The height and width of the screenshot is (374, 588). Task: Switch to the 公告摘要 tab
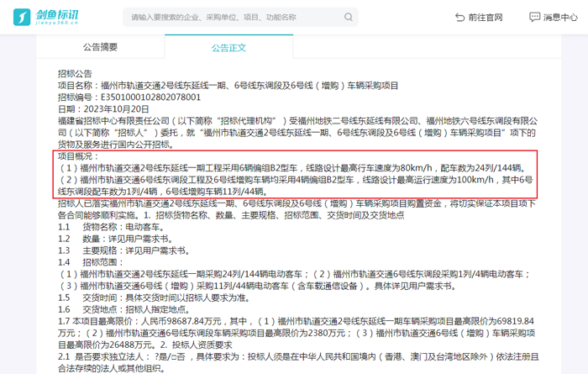100,47
